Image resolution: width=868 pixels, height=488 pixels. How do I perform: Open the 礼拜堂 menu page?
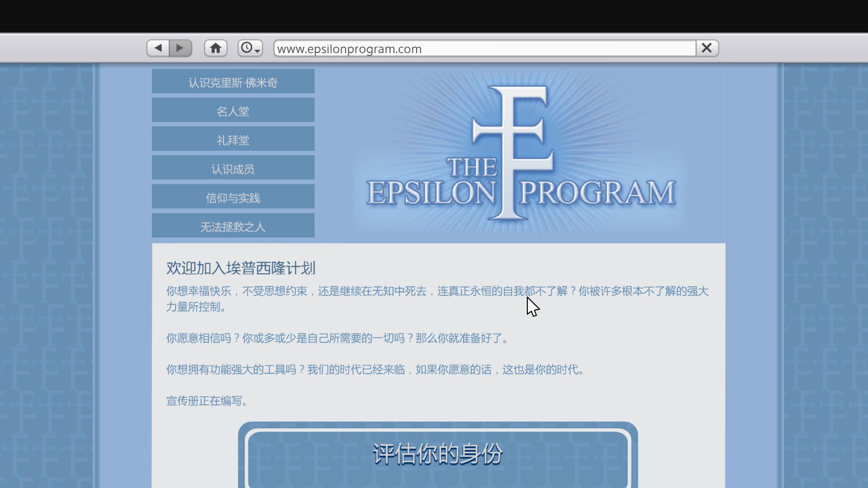click(x=233, y=139)
